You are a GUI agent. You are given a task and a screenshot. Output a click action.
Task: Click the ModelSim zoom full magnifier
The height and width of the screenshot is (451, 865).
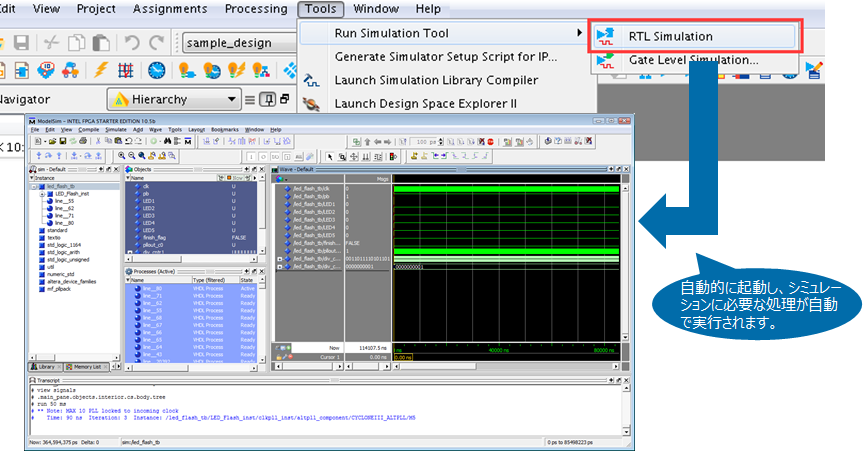[142, 156]
